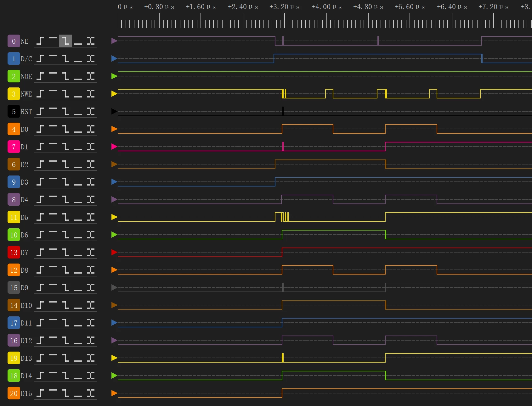Set high level trigger on D/C channel
The image size is (532, 406).
click(53, 58)
